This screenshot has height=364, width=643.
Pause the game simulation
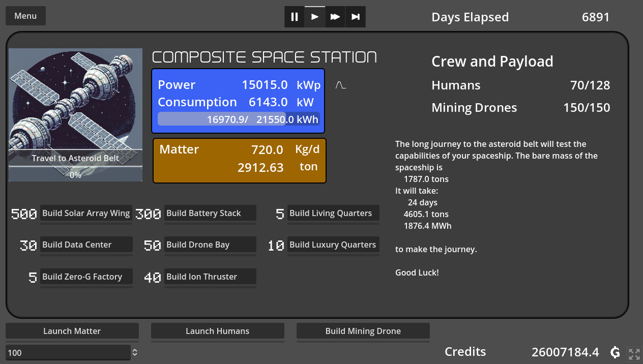[x=295, y=17]
